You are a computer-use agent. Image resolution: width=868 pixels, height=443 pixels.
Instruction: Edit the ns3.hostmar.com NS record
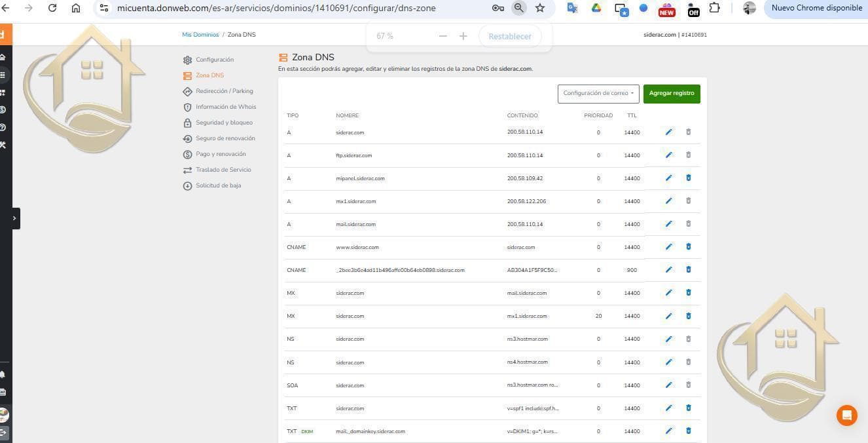668,339
